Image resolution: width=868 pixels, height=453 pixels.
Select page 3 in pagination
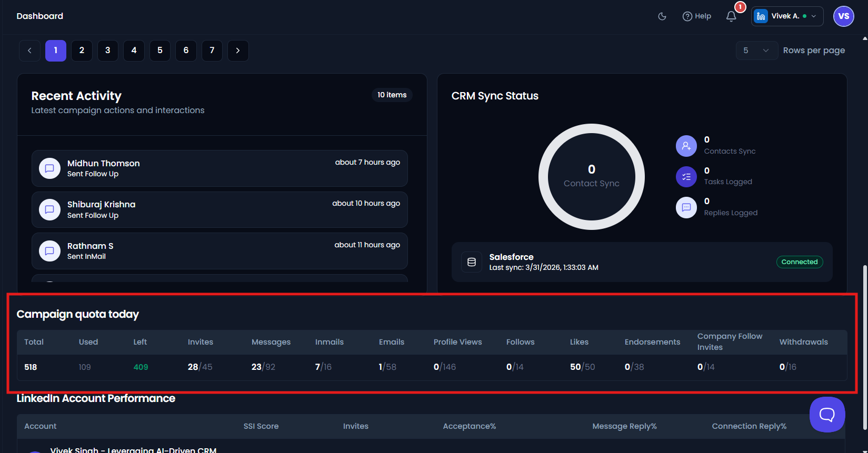tap(108, 51)
